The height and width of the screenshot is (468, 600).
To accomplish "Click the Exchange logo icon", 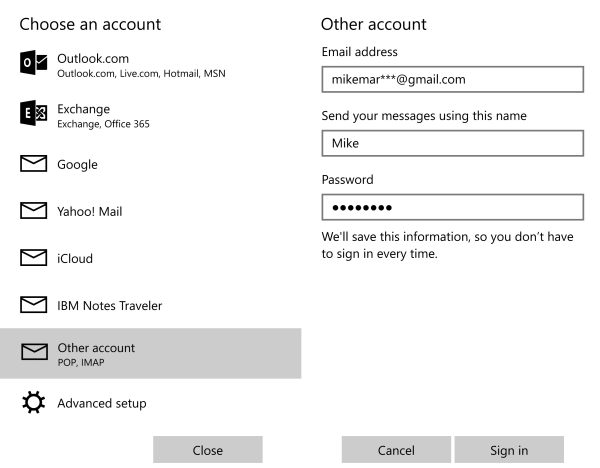I will click(x=34, y=113).
